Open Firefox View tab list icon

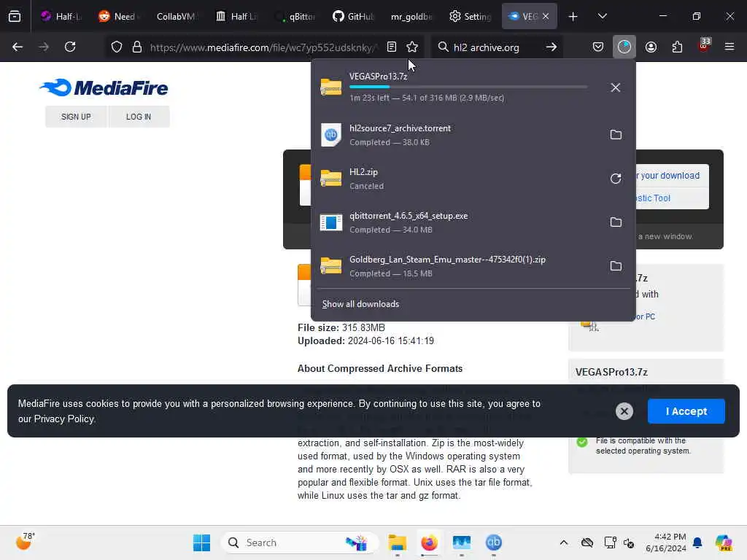click(x=15, y=16)
